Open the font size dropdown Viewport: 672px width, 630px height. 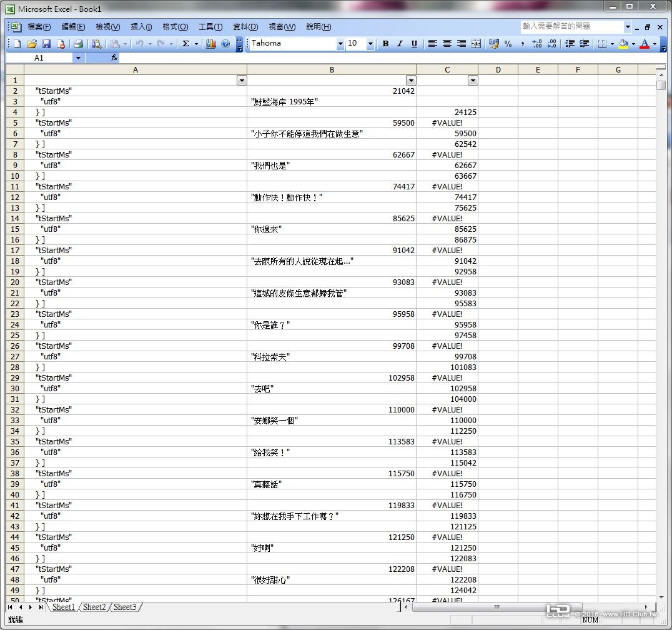[x=370, y=44]
